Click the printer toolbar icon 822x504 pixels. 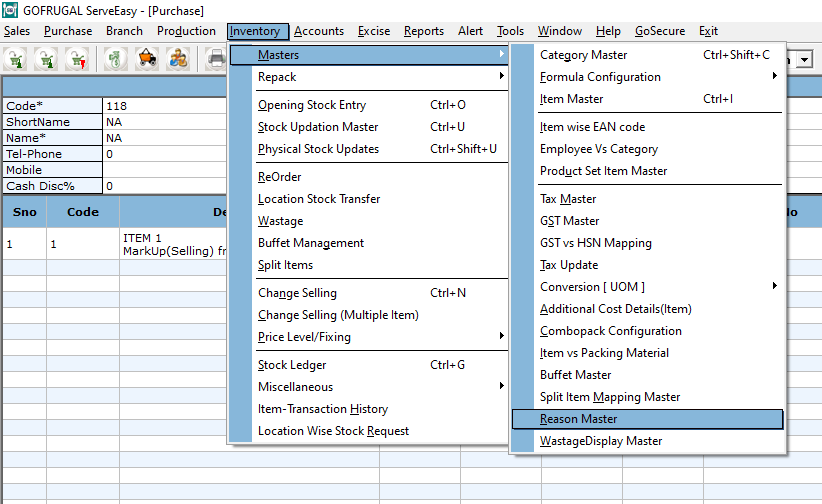pos(216,60)
